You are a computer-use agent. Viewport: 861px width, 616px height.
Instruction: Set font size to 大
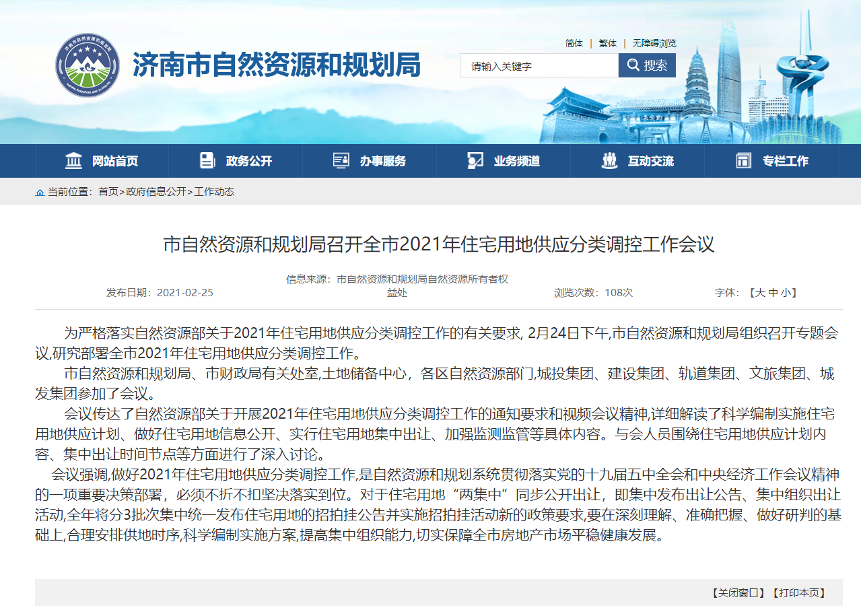(760, 293)
